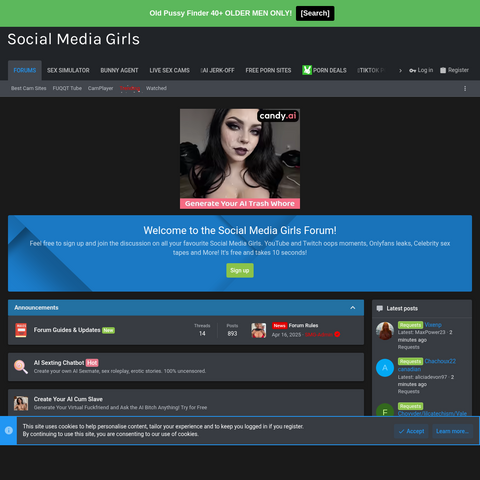Open Create Your AI Cum Slave link
This screenshot has height=480, width=480.
coord(68,399)
